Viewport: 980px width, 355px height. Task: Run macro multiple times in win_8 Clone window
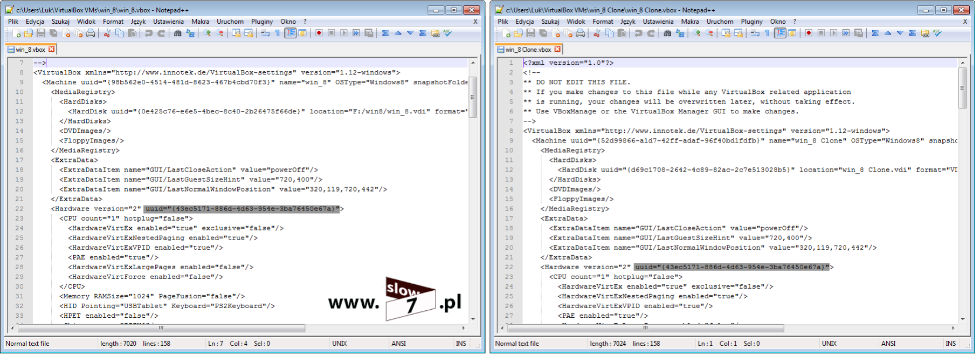[x=846, y=33]
